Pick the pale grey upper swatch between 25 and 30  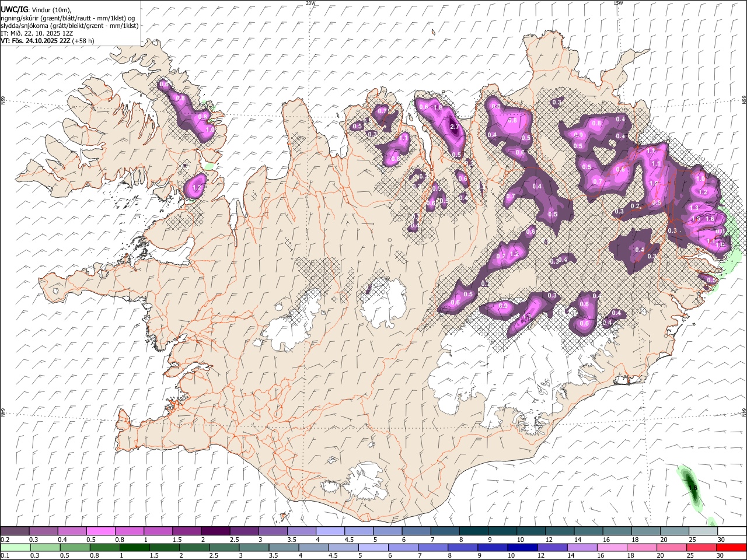703,531
